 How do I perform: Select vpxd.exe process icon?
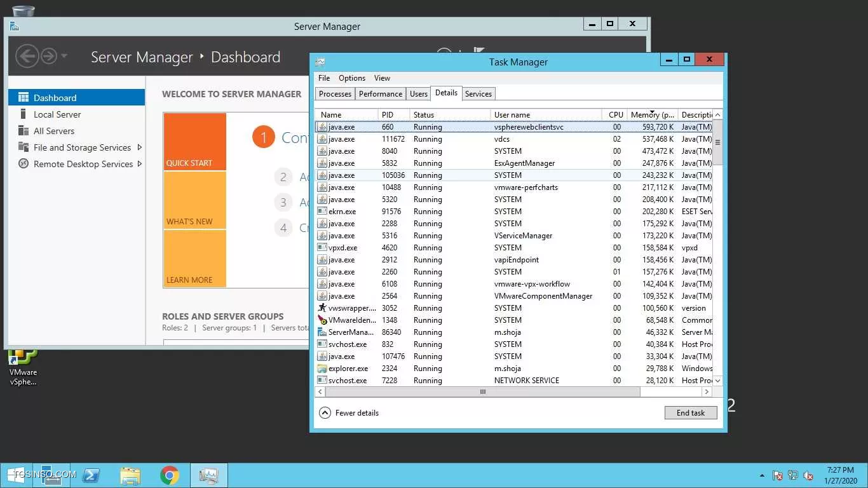pyautogui.click(x=322, y=248)
